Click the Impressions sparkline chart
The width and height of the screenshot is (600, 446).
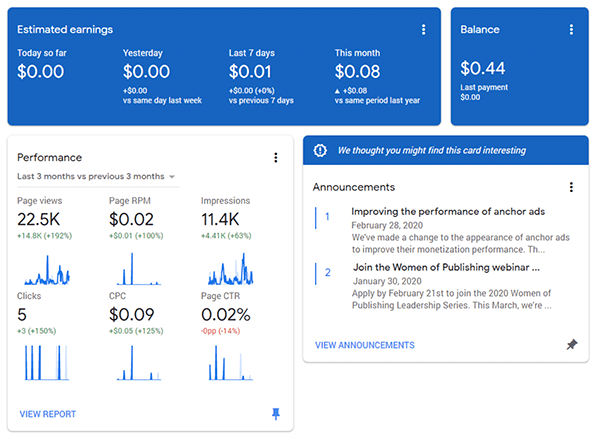pos(232,269)
